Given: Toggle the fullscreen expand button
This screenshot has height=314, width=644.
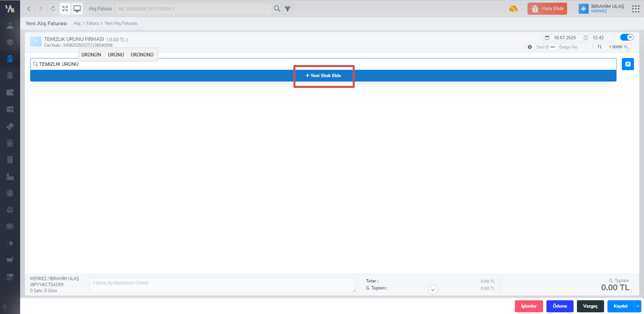Looking at the screenshot, I should click(65, 9).
